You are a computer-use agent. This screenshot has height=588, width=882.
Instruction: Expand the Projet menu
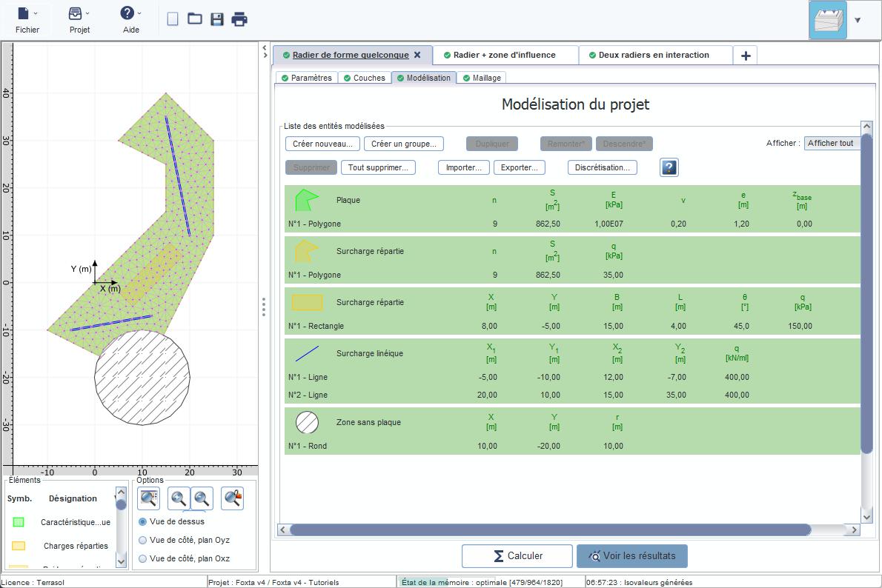click(x=79, y=20)
